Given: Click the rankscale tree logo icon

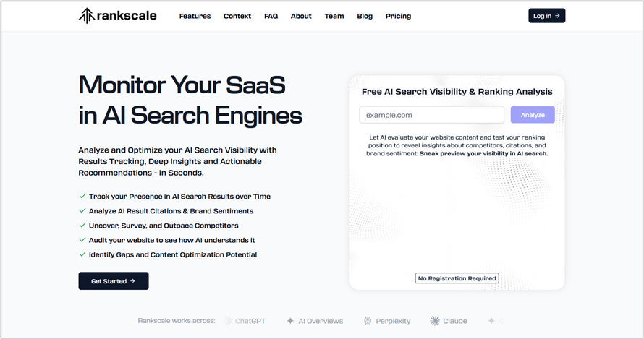Looking at the screenshot, I should (87, 16).
